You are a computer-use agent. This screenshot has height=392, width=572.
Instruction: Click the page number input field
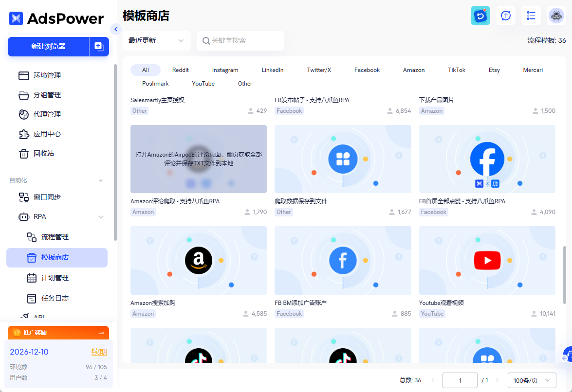[460, 380]
